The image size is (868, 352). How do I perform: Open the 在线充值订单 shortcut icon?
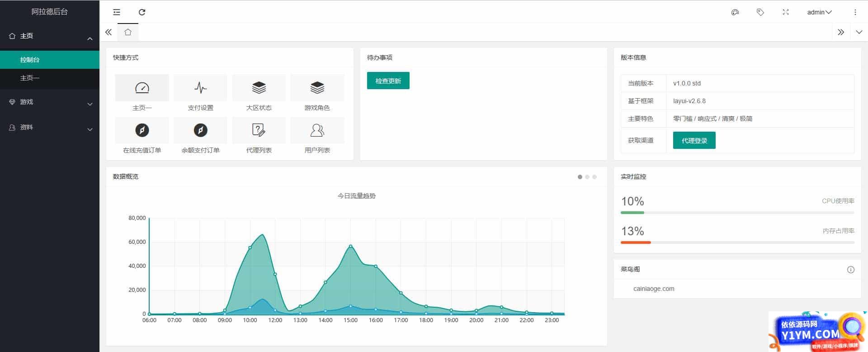click(142, 130)
